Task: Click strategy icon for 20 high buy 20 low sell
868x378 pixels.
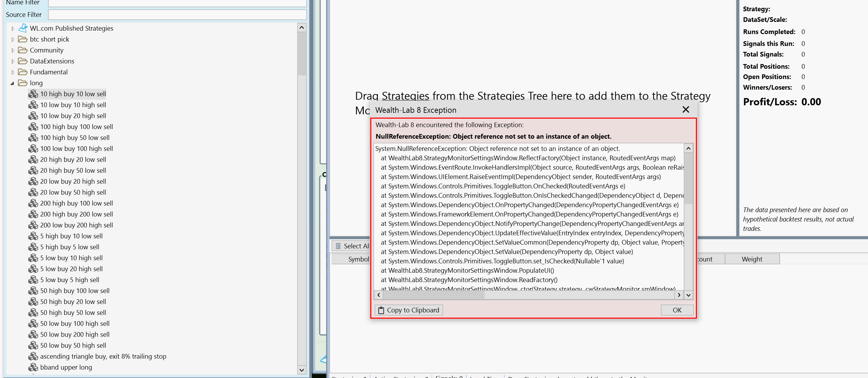Action: 33,160
